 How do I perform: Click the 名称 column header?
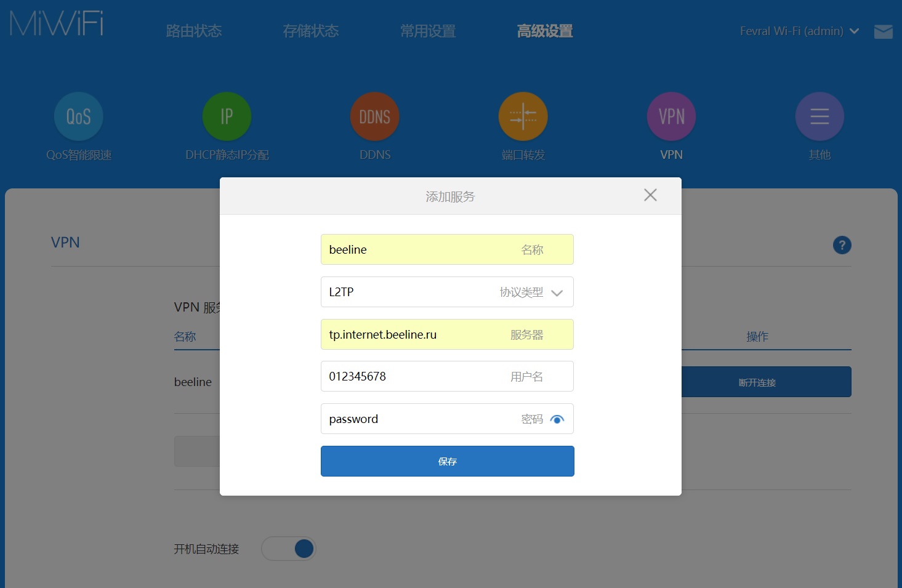pyautogui.click(x=185, y=336)
